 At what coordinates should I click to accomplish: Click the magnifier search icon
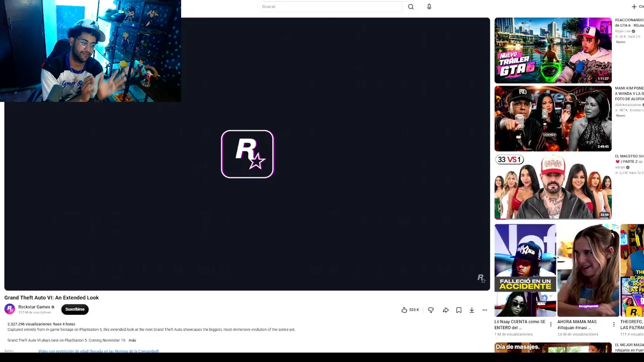tap(411, 7)
